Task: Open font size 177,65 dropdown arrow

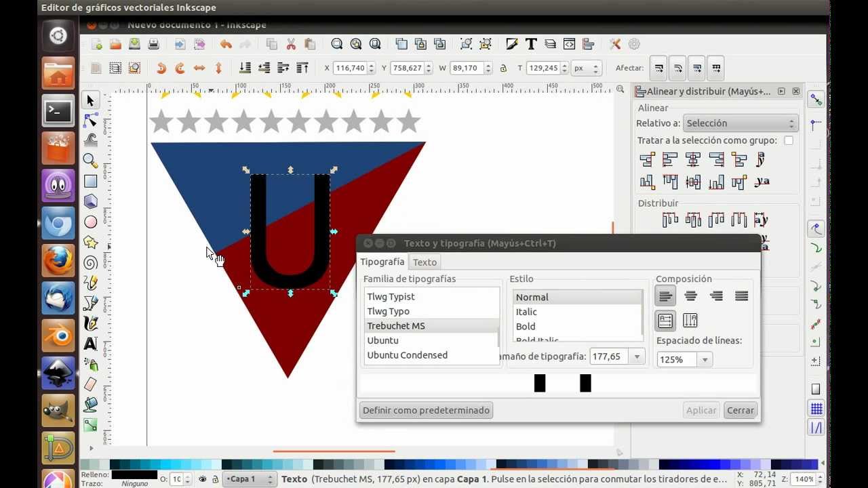Action: click(x=637, y=357)
